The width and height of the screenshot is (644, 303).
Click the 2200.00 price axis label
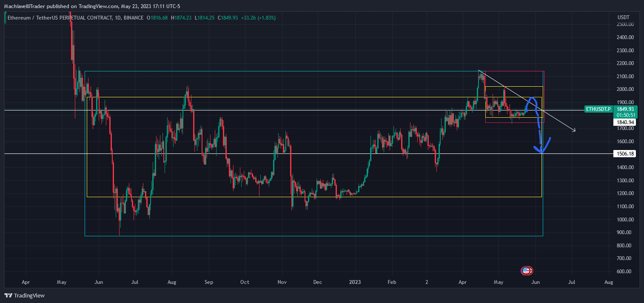[x=625, y=63]
